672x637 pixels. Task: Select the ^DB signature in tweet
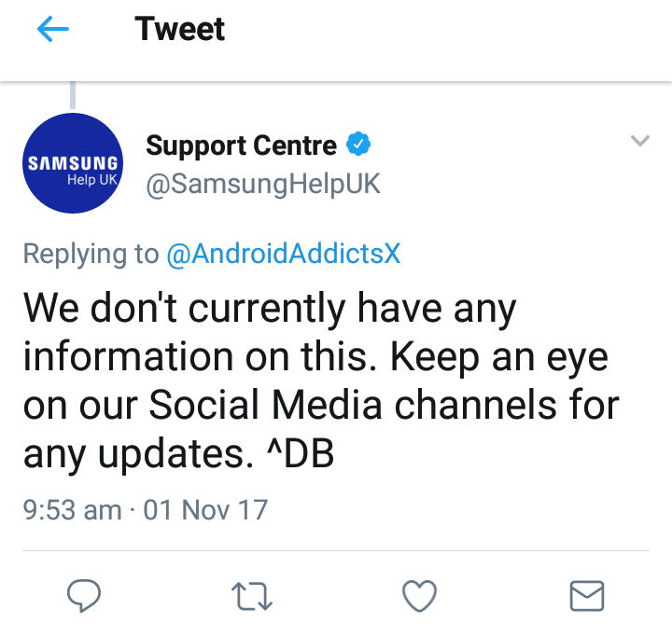pos(300,453)
